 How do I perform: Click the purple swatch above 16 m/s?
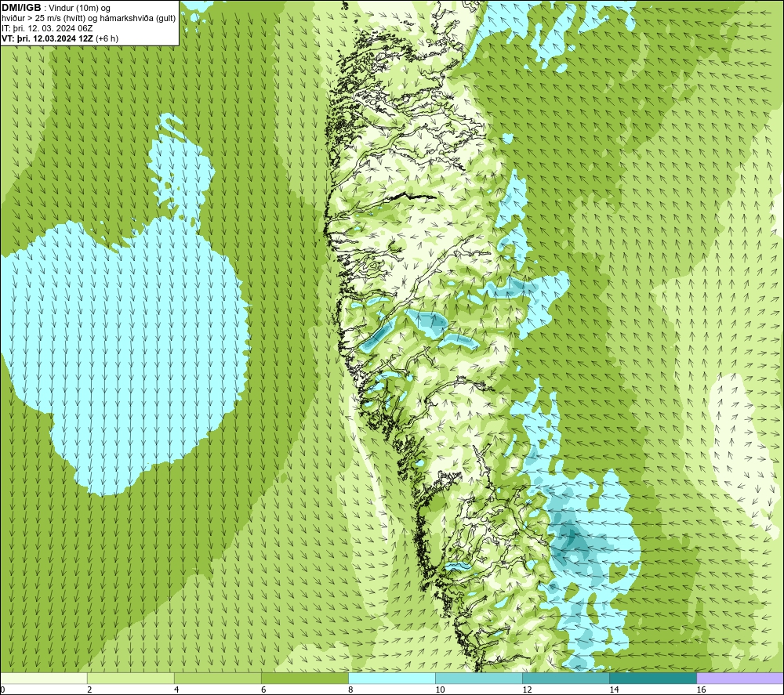pyautogui.click(x=740, y=678)
